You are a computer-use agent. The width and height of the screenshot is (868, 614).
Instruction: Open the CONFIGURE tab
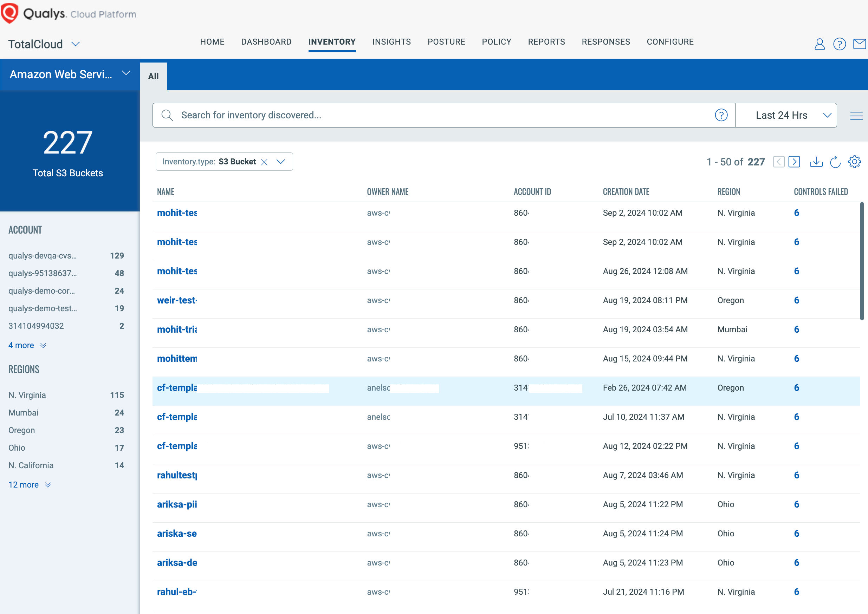click(670, 42)
